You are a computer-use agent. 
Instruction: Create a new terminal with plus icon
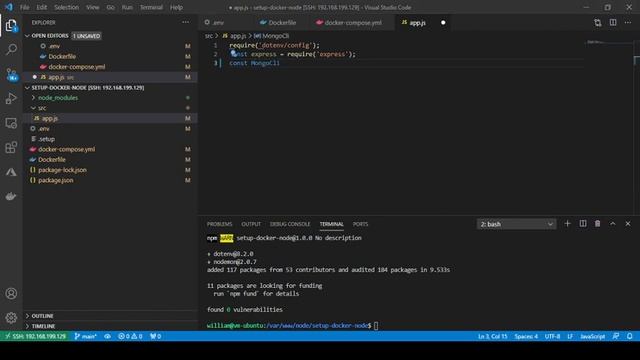point(567,224)
